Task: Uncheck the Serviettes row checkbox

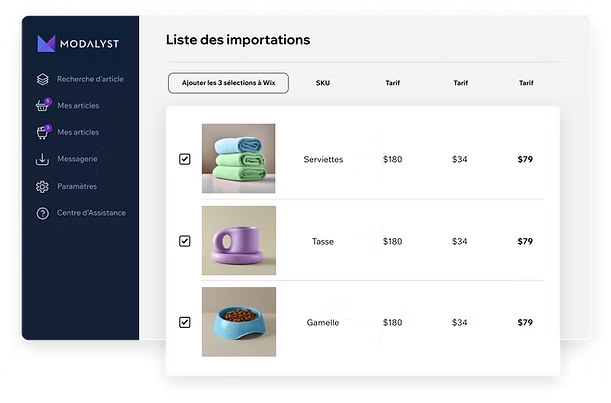Action: [185, 159]
